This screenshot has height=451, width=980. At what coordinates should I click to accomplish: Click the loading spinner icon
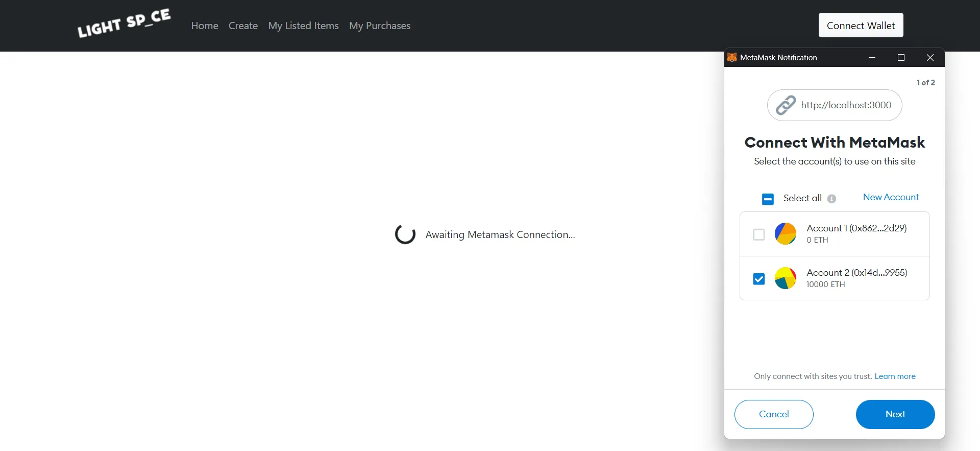405,234
